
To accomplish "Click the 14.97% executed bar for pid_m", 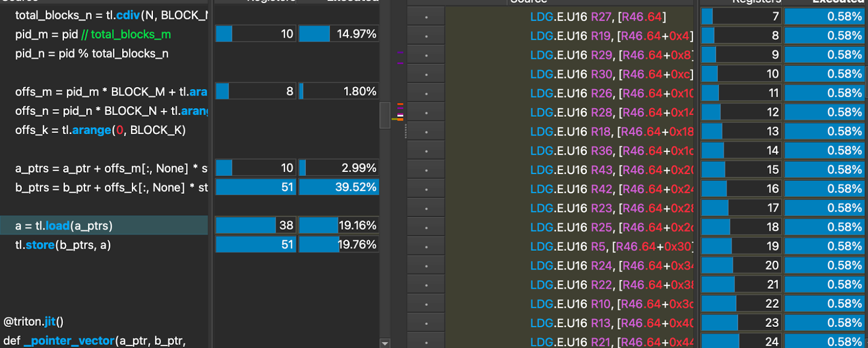I will coord(339,34).
